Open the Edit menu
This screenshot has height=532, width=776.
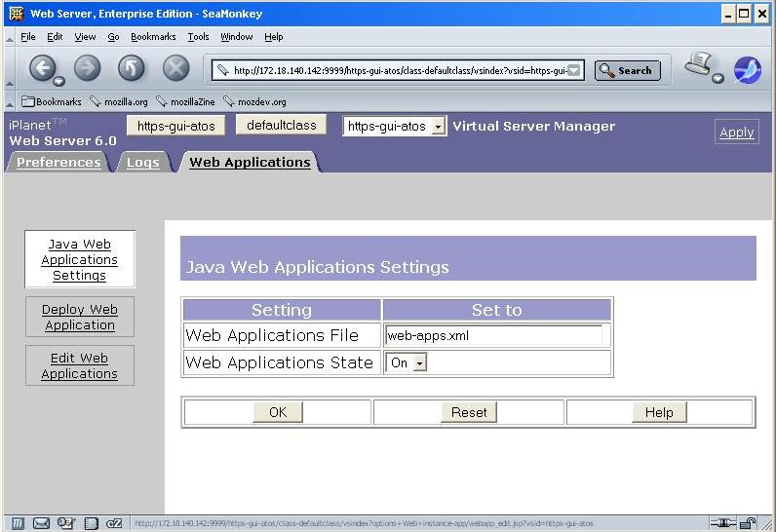pyautogui.click(x=55, y=37)
